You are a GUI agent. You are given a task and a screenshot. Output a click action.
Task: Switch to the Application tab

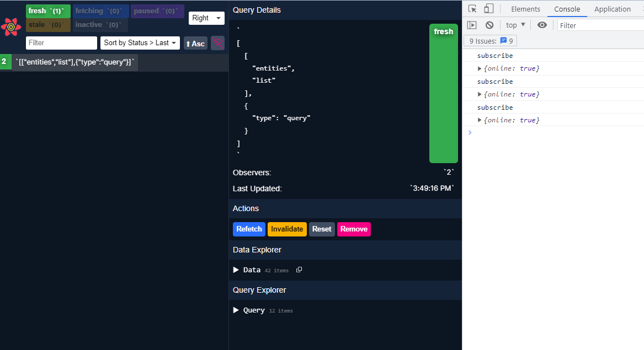pos(612,9)
